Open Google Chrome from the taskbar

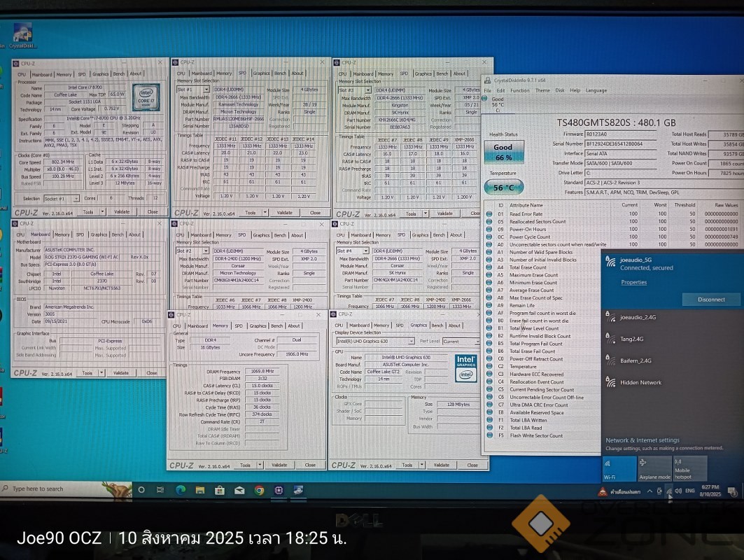point(259,490)
